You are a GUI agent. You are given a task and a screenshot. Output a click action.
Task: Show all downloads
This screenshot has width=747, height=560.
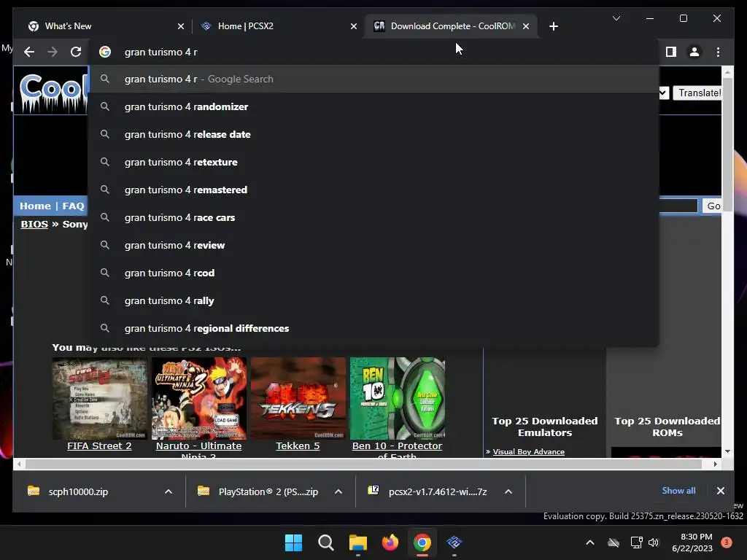point(678,491)
